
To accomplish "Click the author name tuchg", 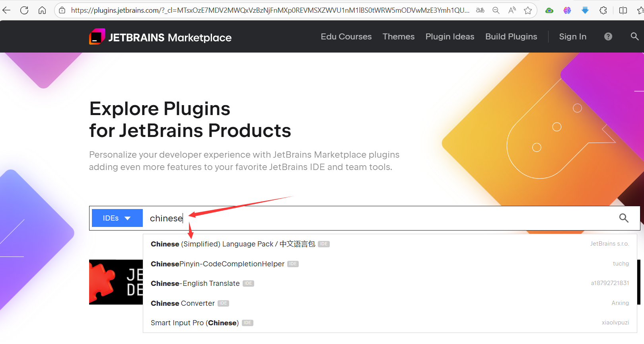I will click(x=621, y=264).
